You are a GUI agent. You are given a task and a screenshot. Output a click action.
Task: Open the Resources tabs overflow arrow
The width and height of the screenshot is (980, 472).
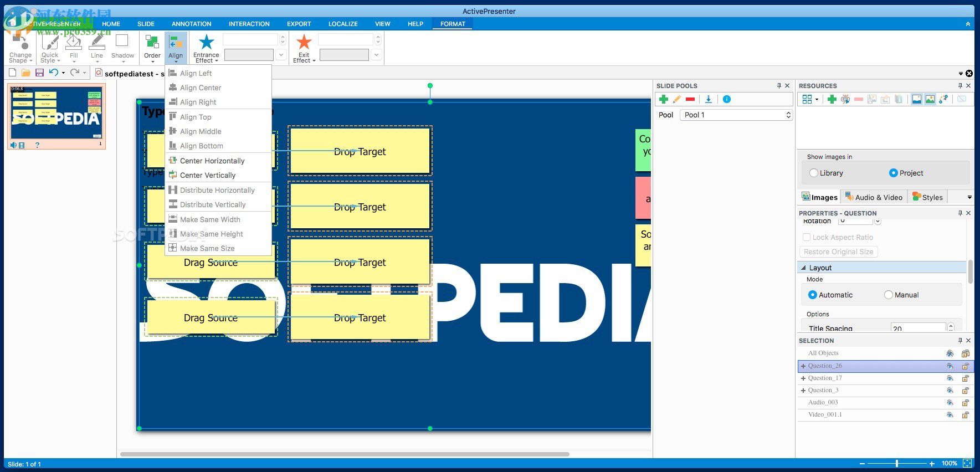click(x=969, y=197)
